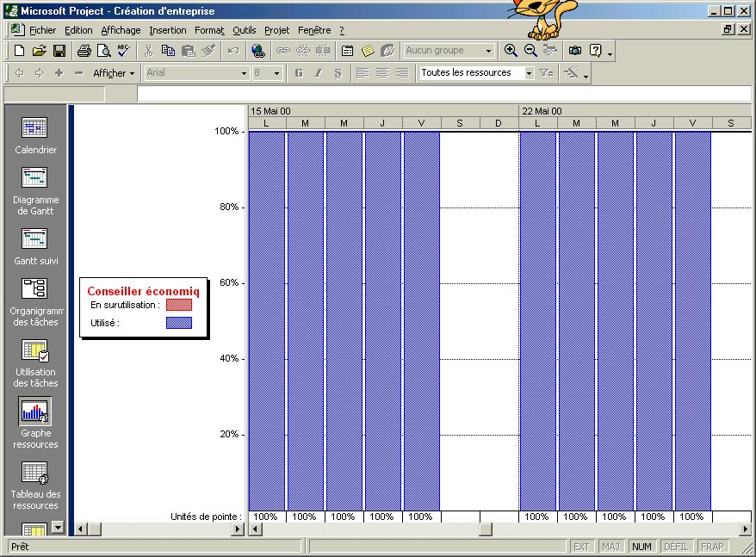Open the Aucun groupe dropdown

coord(488,51)
